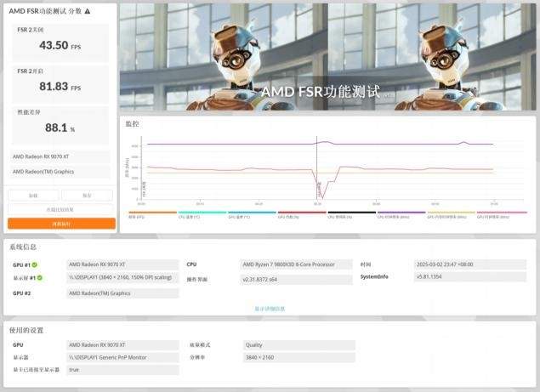Click the 监控 monitoring section heading
Screen dimensions: 540x392
133,123
